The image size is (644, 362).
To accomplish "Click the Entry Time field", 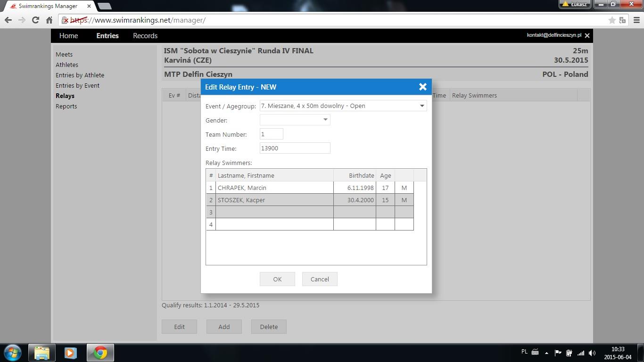I will (295, 148).
